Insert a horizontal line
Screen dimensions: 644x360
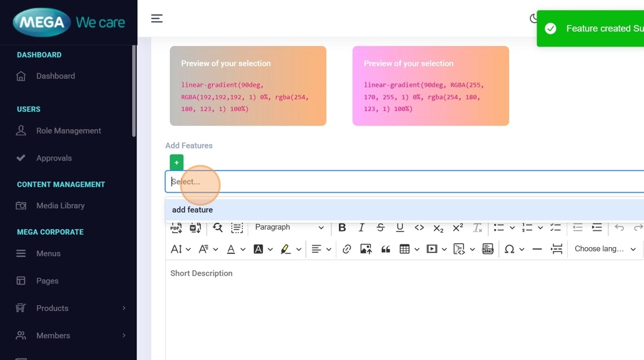pos(537,249)
